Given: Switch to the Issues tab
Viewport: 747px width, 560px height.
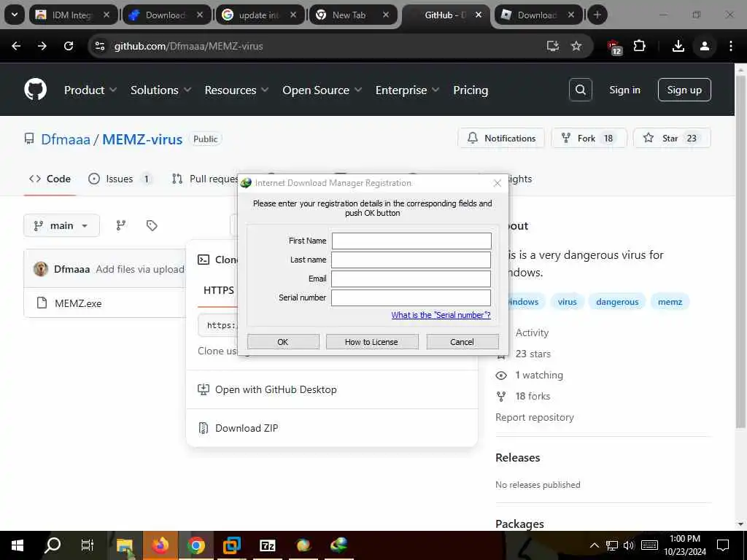Looking at the screenshot, I should click(120, 179).
